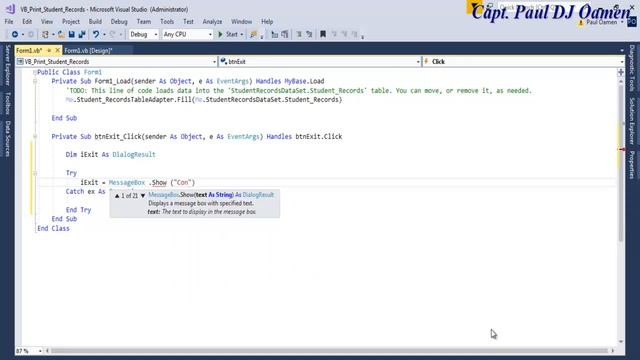Open the Project menu
Image resolution: width=640 pixels, height=360 pixels.
71,22
